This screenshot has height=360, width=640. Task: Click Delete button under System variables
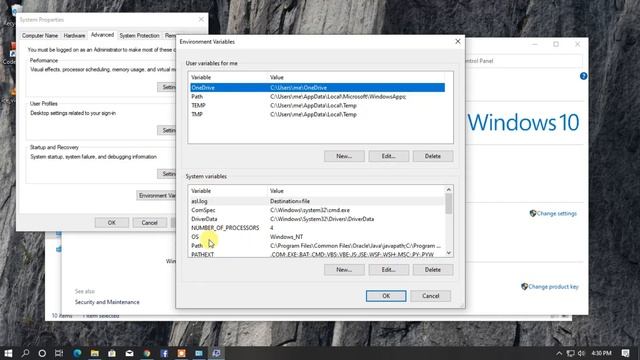click(x=433, y=269)
